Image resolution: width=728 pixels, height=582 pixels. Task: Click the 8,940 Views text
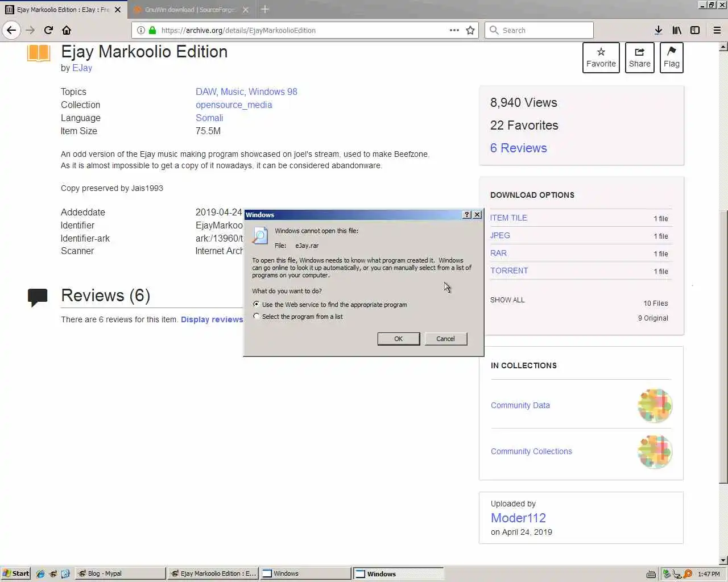click(524, 102)
